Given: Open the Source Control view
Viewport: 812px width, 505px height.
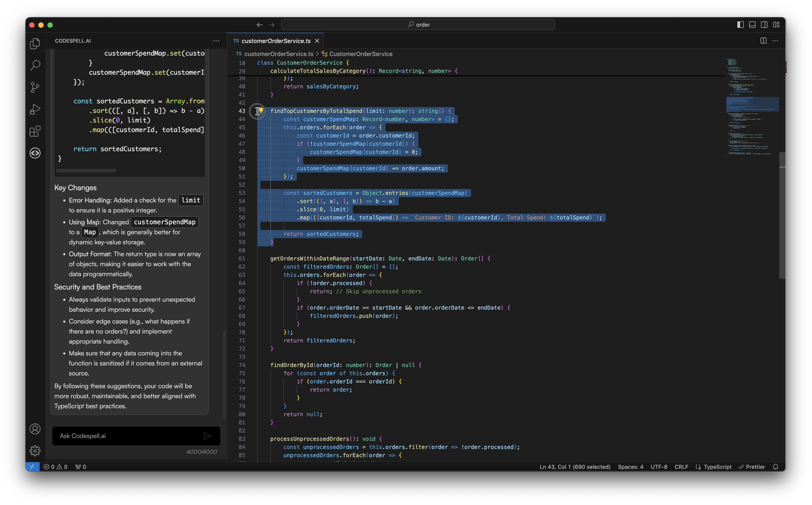Looking at the screenshot, I should (35, 87).
